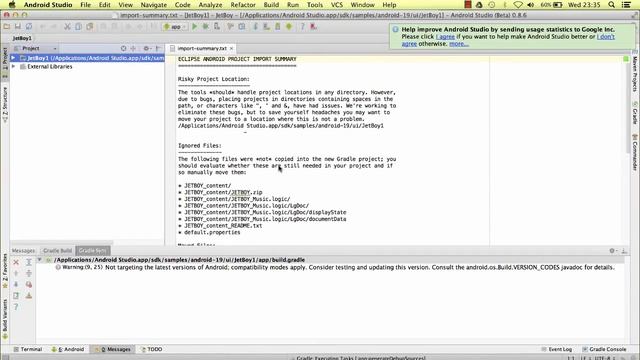
Task: Open Project panel settings gear
Action: click(146, 48)
